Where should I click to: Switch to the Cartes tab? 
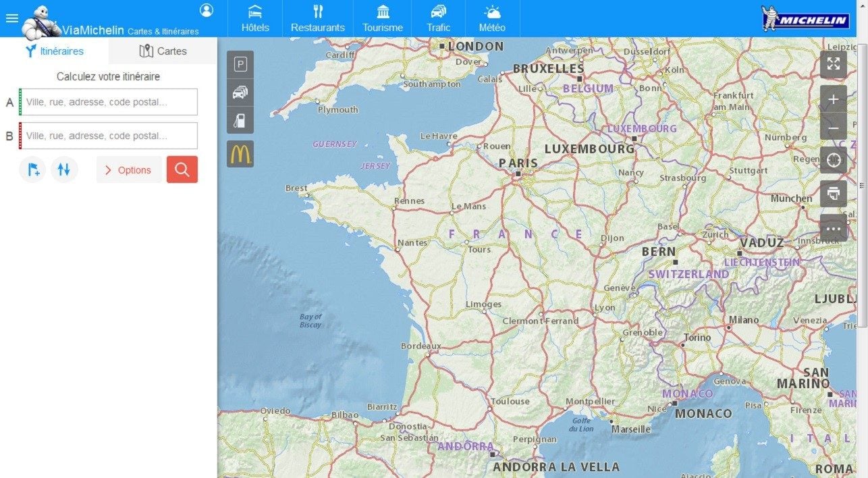[x=163, y=51]
